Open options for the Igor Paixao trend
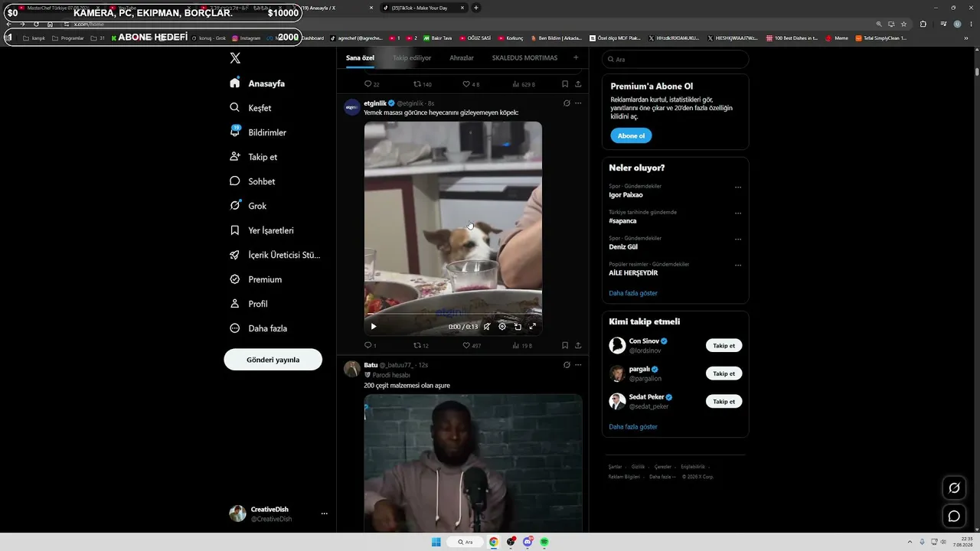 tap(738, 187)
